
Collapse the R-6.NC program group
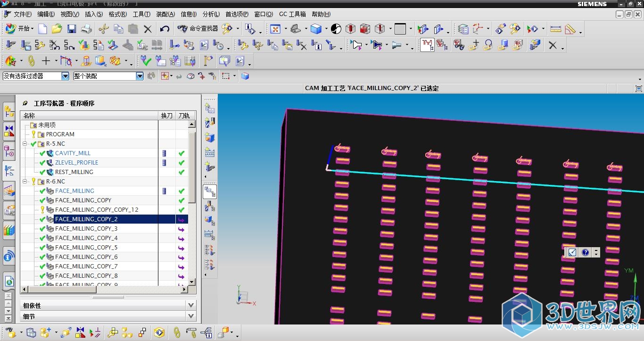point(25,182)
